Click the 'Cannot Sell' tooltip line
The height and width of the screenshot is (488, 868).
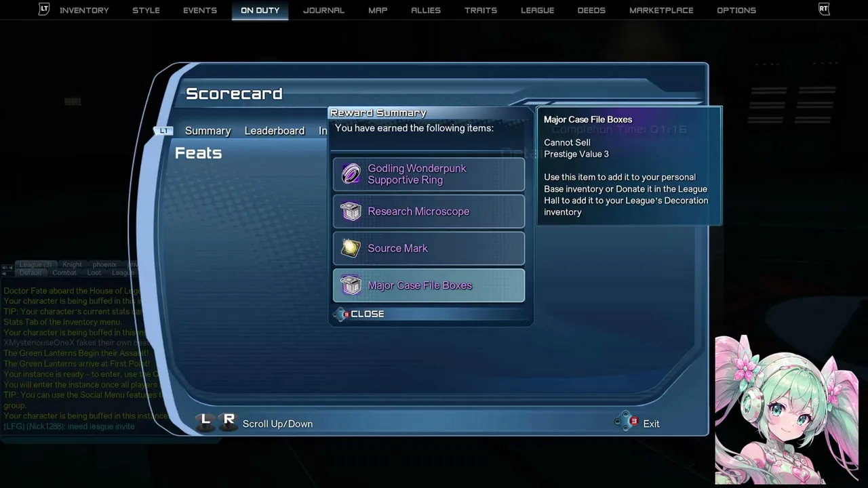[x=567, y=142]
